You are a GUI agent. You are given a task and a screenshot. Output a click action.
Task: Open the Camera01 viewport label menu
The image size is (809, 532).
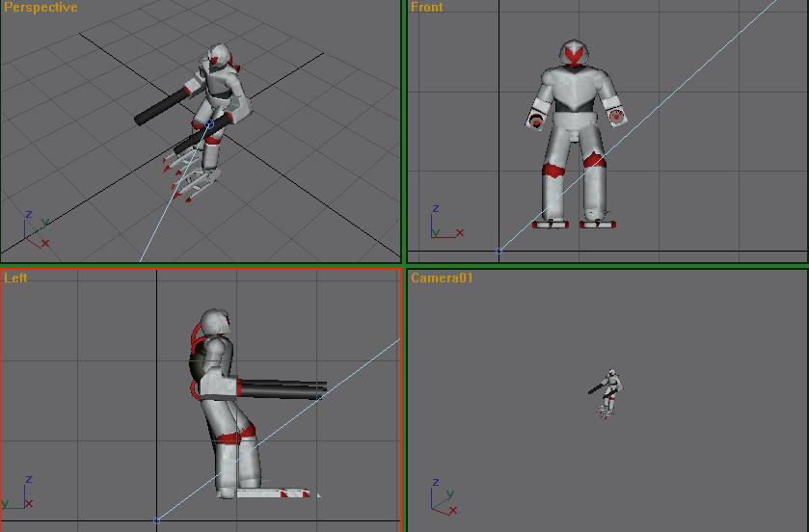click(442, 278)
